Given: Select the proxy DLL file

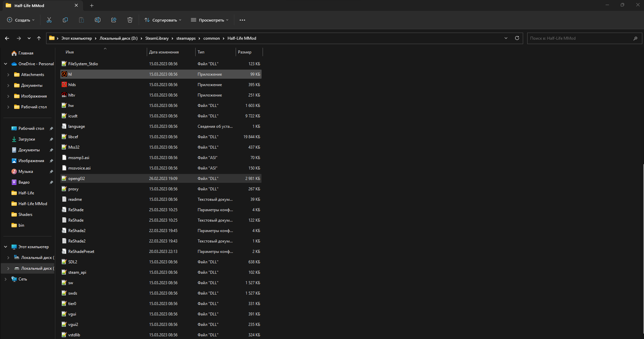Looking at the screenshot, I should point(161,189).
